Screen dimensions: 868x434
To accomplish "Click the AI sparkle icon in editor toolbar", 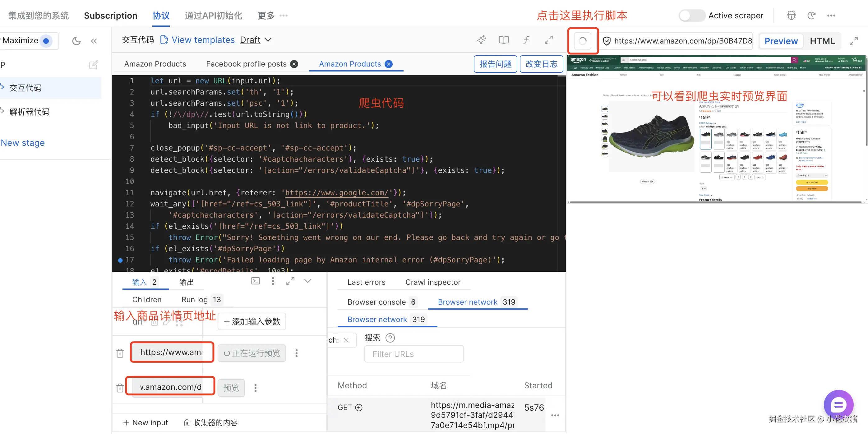I will click(x=482, y=40).
